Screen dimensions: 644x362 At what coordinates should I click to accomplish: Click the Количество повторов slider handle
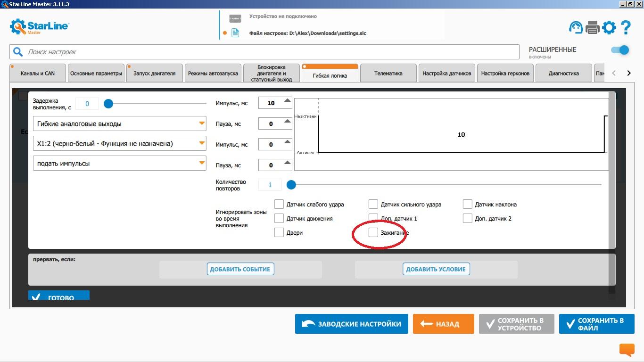(291, 184)
